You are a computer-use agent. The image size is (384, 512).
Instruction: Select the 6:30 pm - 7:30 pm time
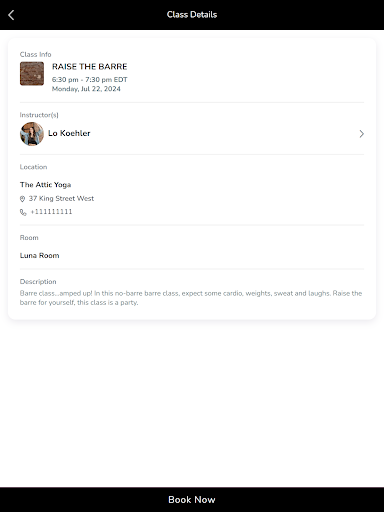coord(90,80)
